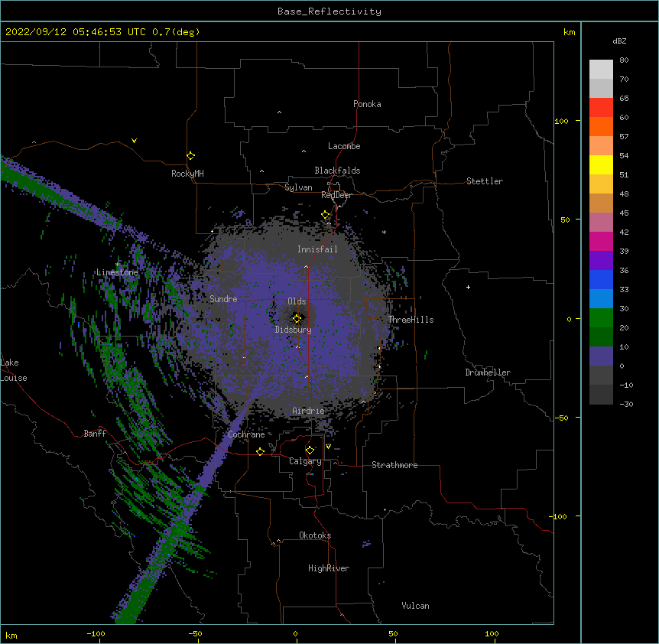Select the Lacombe city label

coord(344,146)
